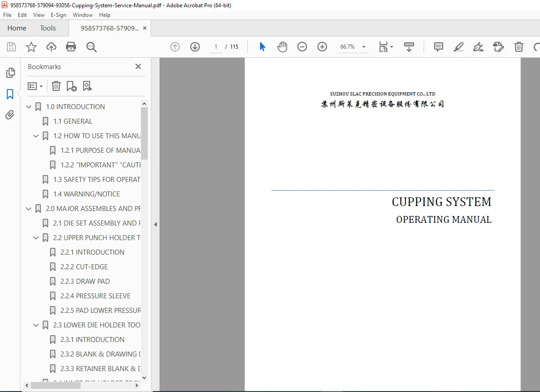540x392 pixels.
Task: Open the fit page options icon
Action: pos(386,47)
